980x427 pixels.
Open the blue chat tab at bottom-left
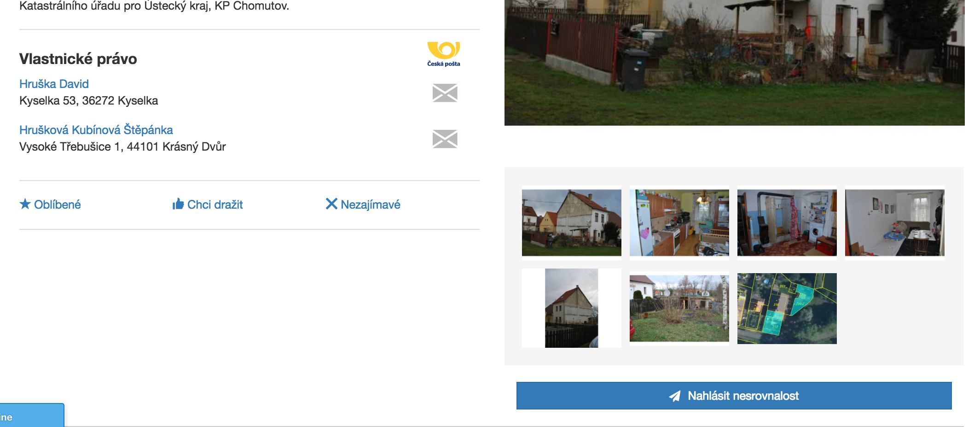[x=32, y=415]
